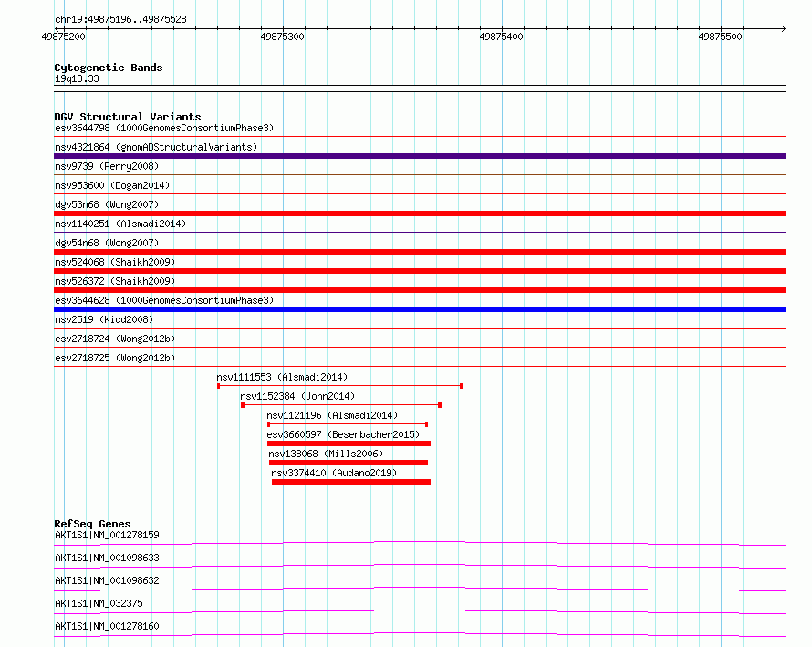Screen dimensions: 812x647
Task: Click the 49875300 ruler coordinate
Action: tap(282, 37)
